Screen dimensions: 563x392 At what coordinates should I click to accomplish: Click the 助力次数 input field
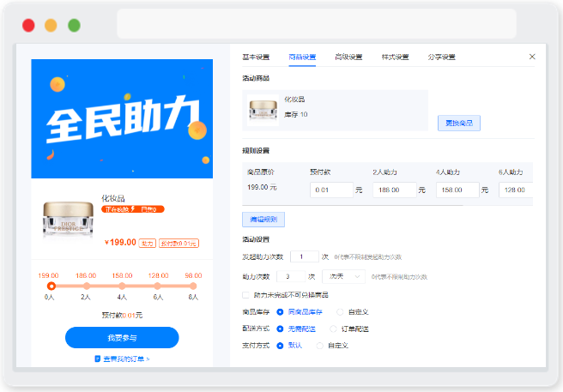pos(291,276)
